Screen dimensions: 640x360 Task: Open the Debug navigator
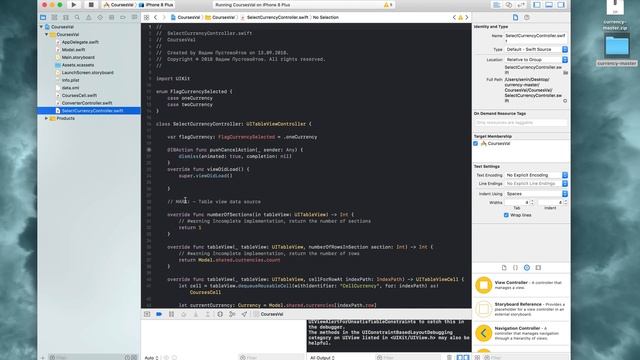pyautogui.click(x=111, y=18)
